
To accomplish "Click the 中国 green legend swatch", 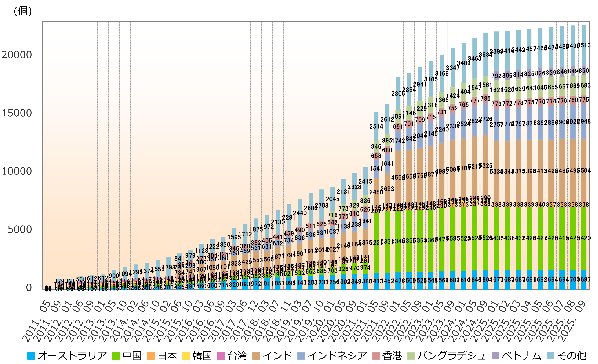I will (116, 356).
